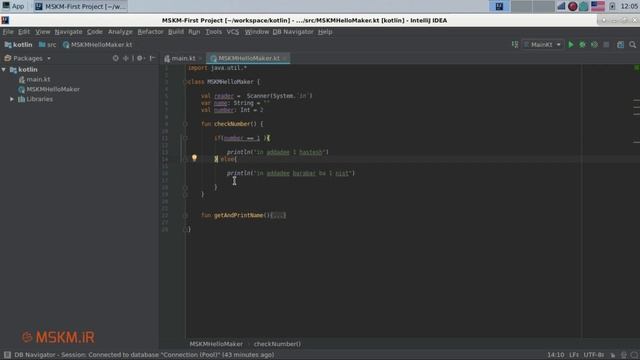640x360 pixels.
Task: Open the View menu
Action: point(42,32)
